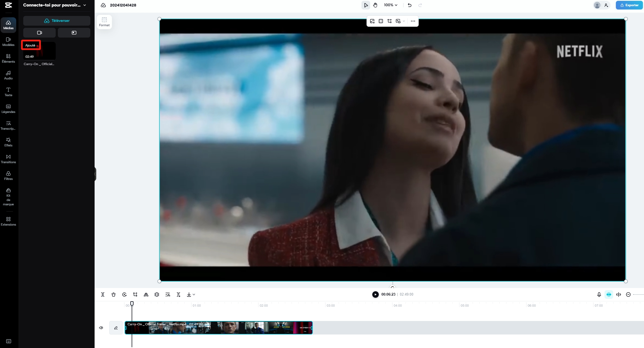Click the mirror flip icon
This screenshot has width=644, height=348.
pyautogui.click(x=146, y=295)
